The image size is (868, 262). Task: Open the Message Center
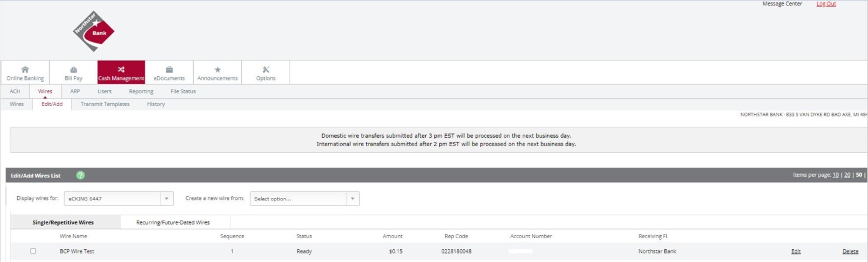tap(782, 4)
